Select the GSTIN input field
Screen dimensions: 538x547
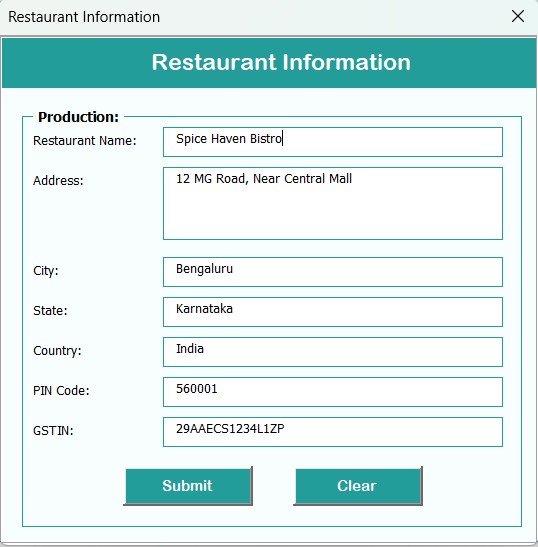tap(332, 432)
